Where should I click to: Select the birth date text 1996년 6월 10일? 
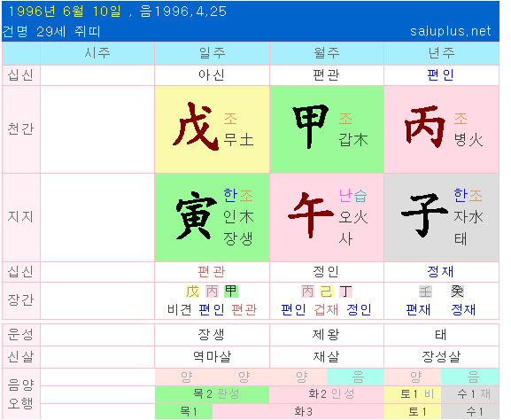[x=65, y=12]
